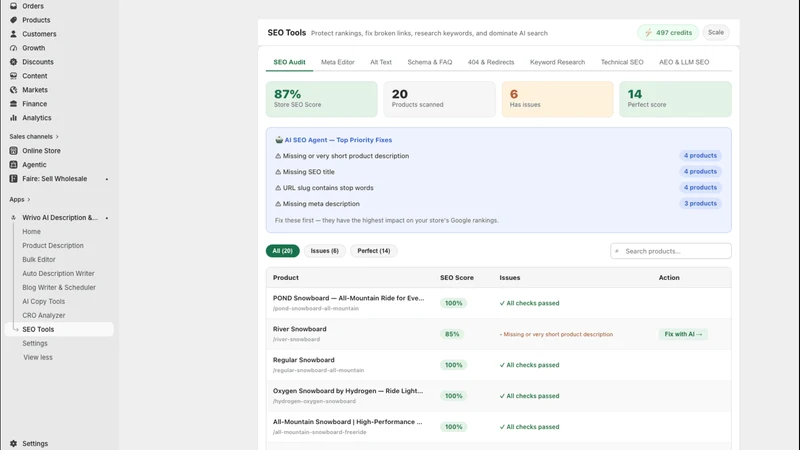Click the Analytics bar chart icon
Image resolution: width=800 pixels, height=450 pixels.
(13, 117)
